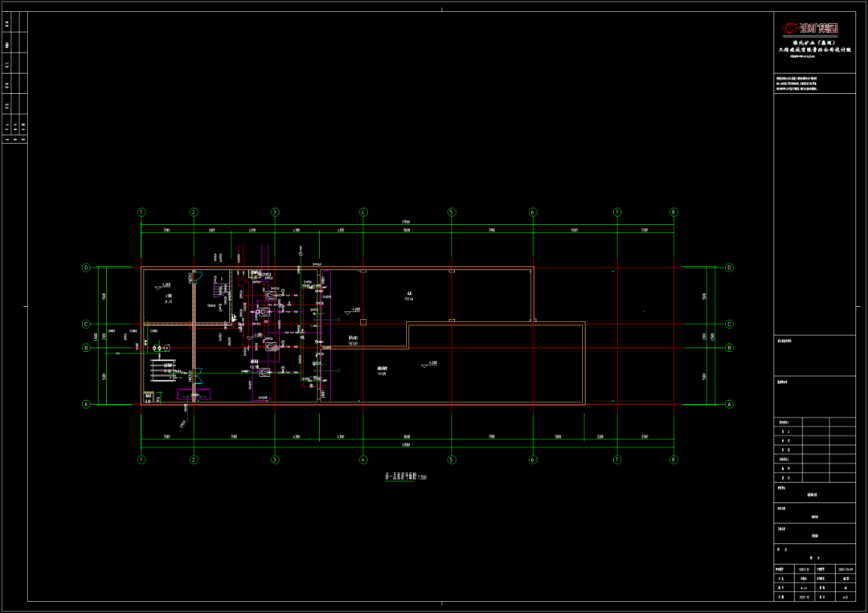Pick axis bubble 6 in the bottom row
Image resolution: width=868 pixels, height=613 pixels.
click(532, 460)
